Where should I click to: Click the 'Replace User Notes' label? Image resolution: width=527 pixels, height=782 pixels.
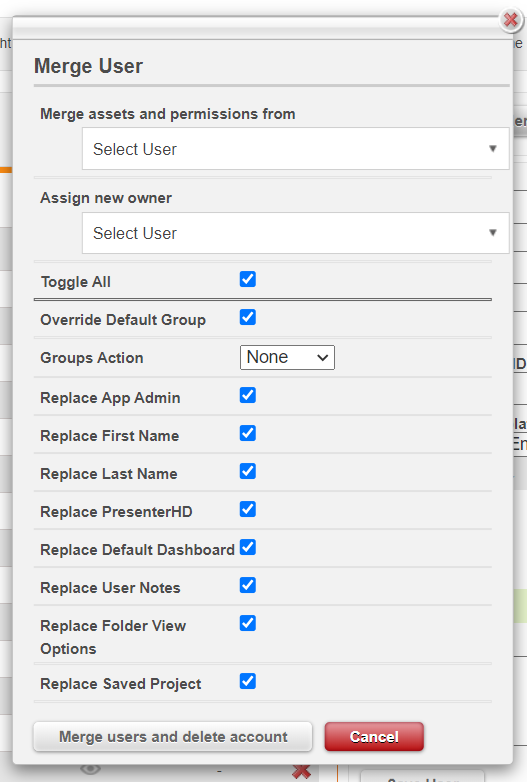coord(110,587)
